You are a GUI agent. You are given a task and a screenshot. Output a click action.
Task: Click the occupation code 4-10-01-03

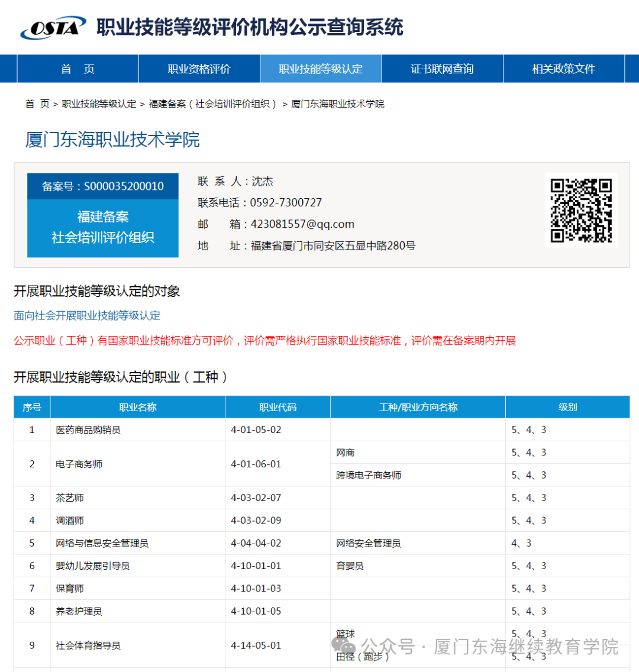(256, 589)
